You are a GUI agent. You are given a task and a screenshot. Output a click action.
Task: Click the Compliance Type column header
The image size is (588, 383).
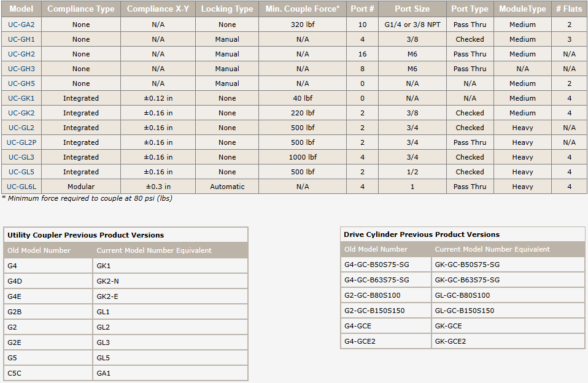pos(81,9)
